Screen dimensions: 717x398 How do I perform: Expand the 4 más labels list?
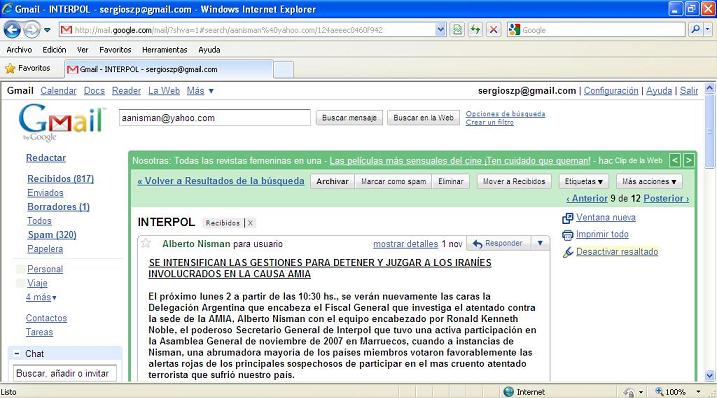coord(41,297)
